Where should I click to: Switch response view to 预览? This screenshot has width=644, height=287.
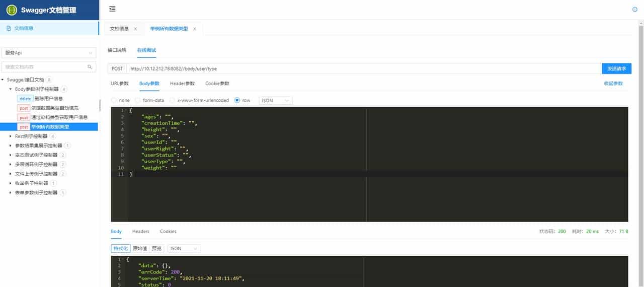click(157, 248)
